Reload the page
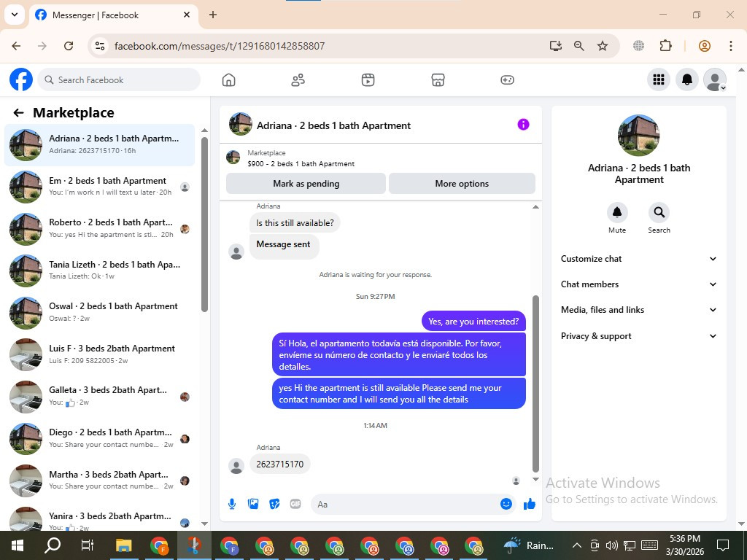This screenshot has height=560, width=747. pyautogui.click(x=69, y=46)
